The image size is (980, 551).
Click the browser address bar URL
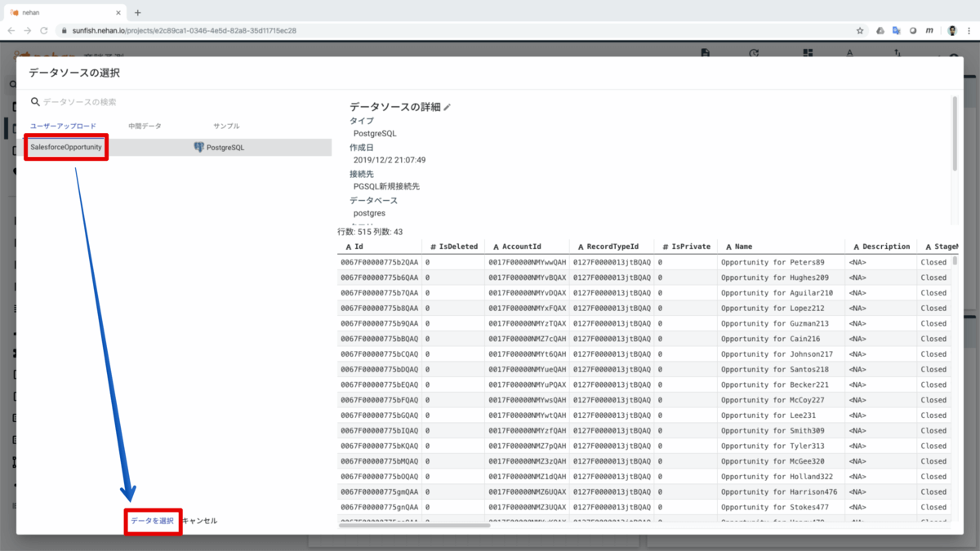(x=184, y=30)
